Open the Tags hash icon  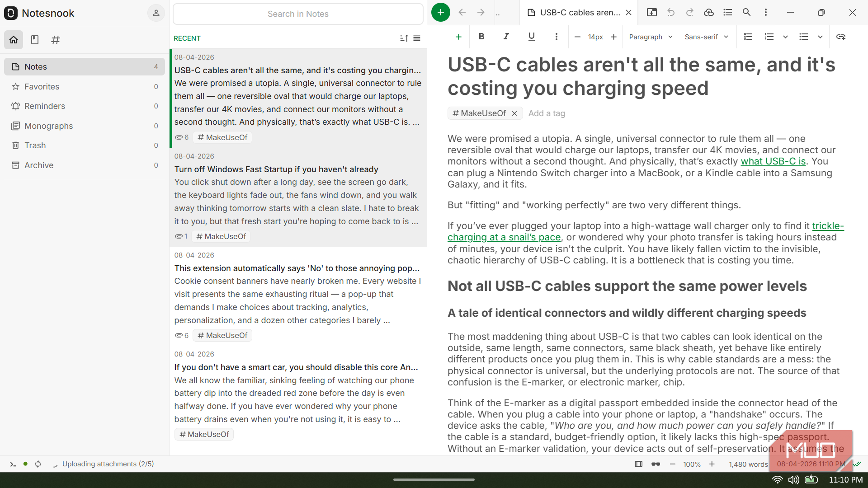pos(56,40)
